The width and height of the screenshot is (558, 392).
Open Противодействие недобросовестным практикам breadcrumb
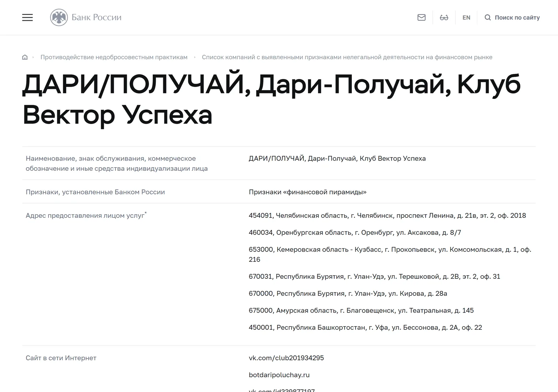[x=114, y=57]
